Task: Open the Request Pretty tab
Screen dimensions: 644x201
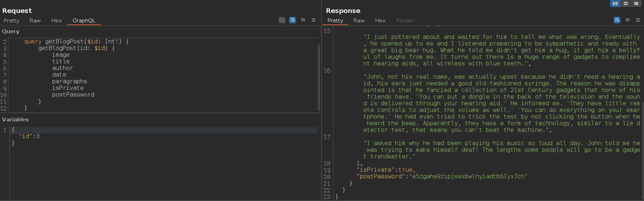Action: pyautogui.click(x=12, y=21)
